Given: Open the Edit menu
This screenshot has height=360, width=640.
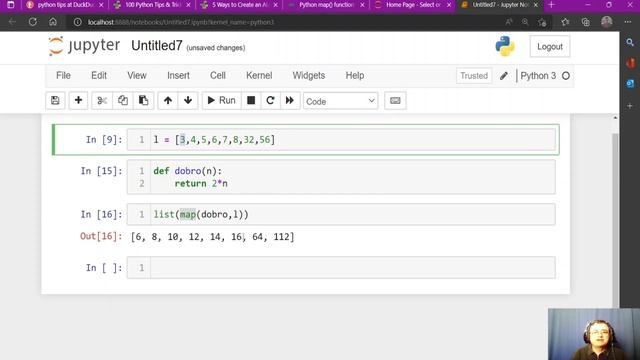Looking at the screenshot, I should (99, 76).
